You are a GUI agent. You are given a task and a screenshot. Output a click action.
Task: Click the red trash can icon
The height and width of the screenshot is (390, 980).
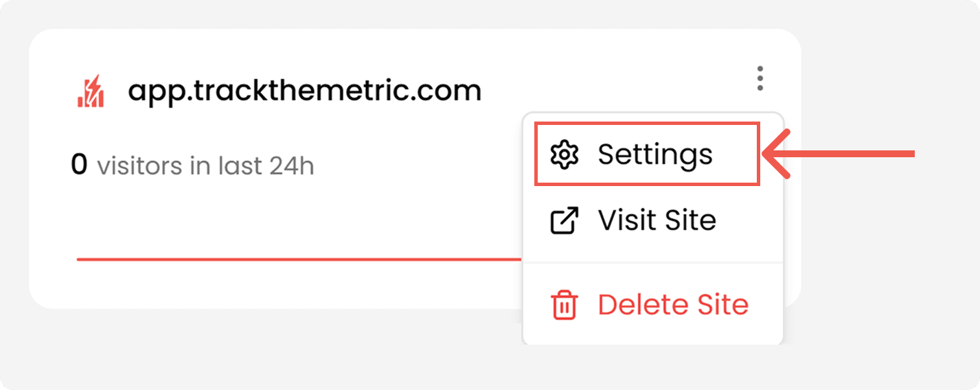point(565,305)
